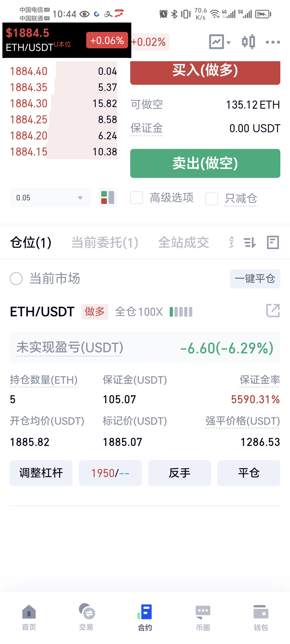Switch to the 全站成交 tab
The width and height of the screenshot is (290, 644).
click(184, 243)
